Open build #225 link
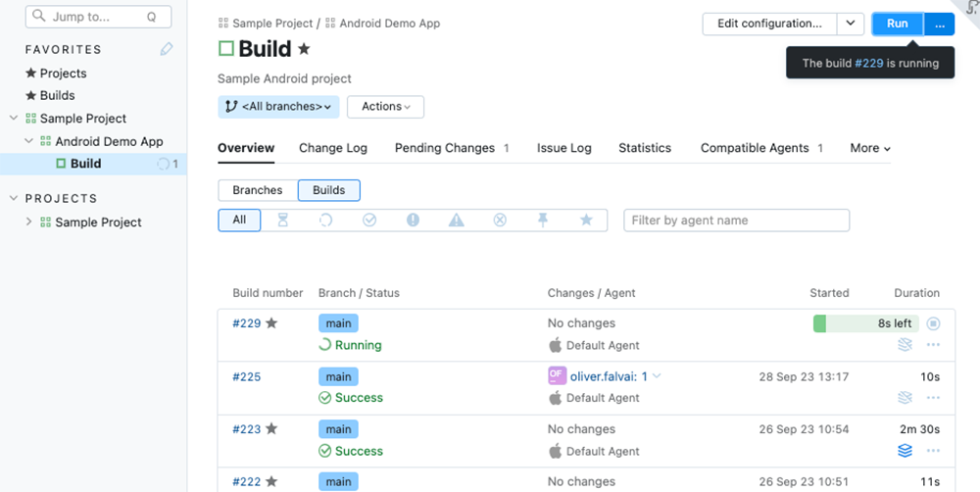Viewport: 980px width, 492px height. 247,376
